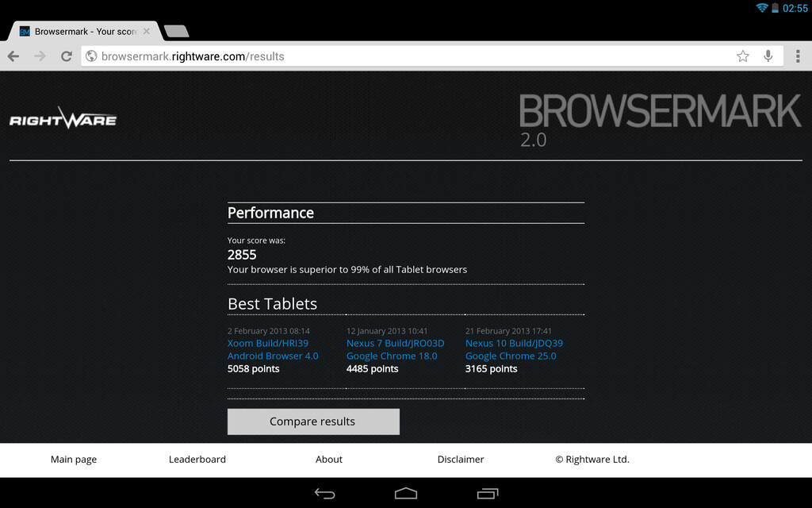Open the Nexus 7 Build/JRO03D link

click(x=395, y=343)
